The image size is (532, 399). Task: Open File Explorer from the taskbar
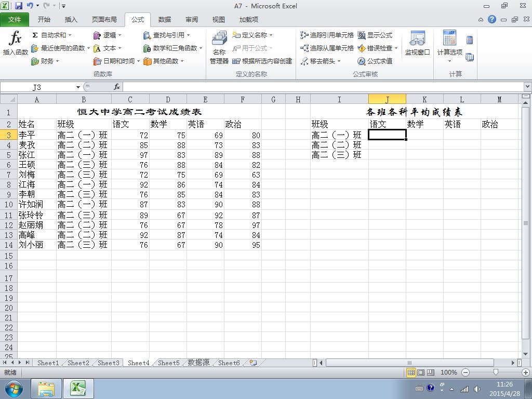(46, 389)
